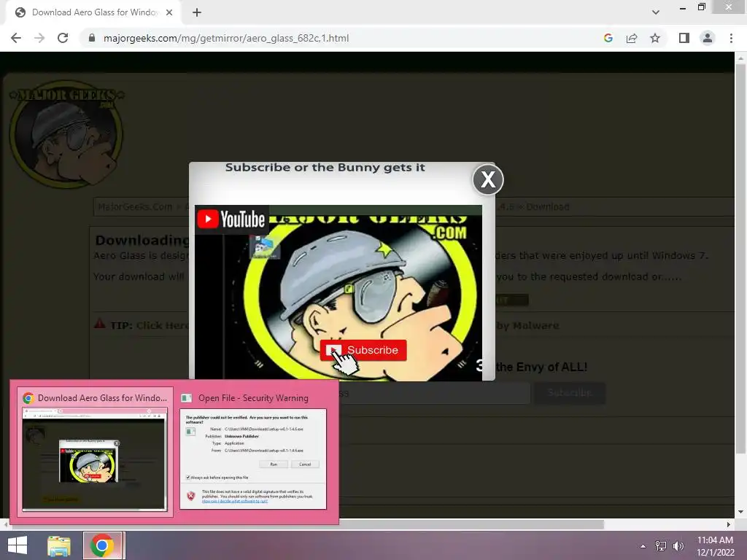Click the scroll down arrow
Screen dimensions: 747x560
(740, 512)
